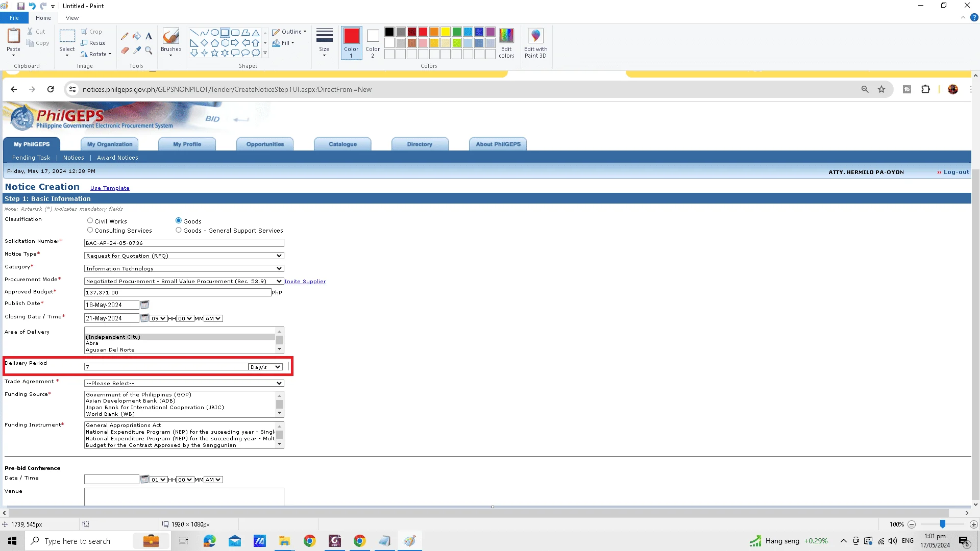
Task: Open Task View on the taskbar
Action: pyautogui.click(x=184, y=541)
